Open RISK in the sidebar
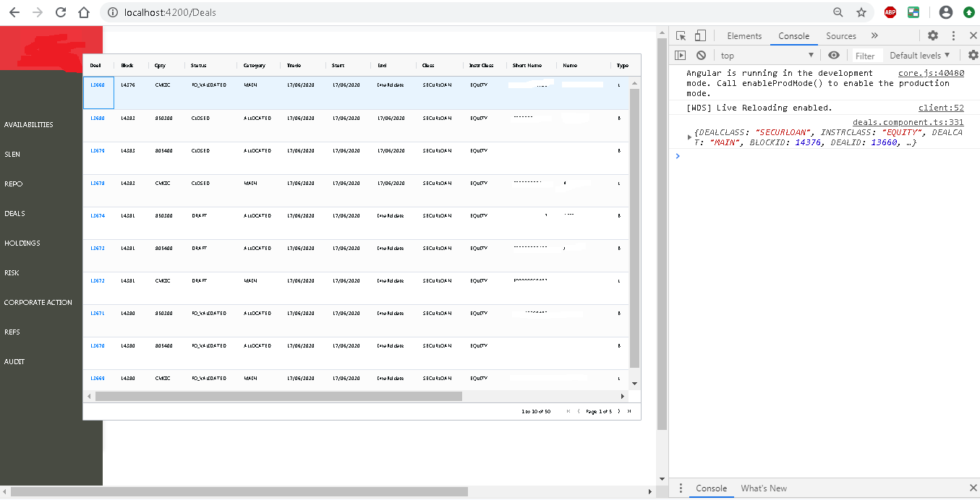 click(12, 272)
